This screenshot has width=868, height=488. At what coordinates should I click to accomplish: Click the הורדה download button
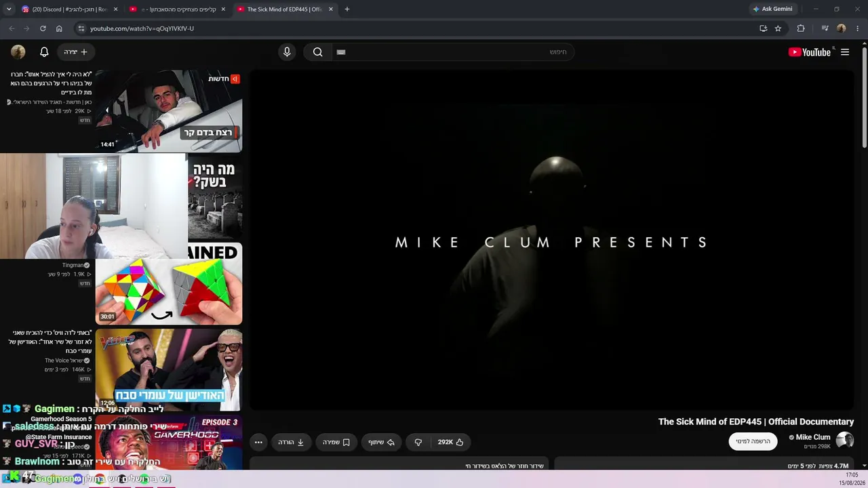pos(291,442)
